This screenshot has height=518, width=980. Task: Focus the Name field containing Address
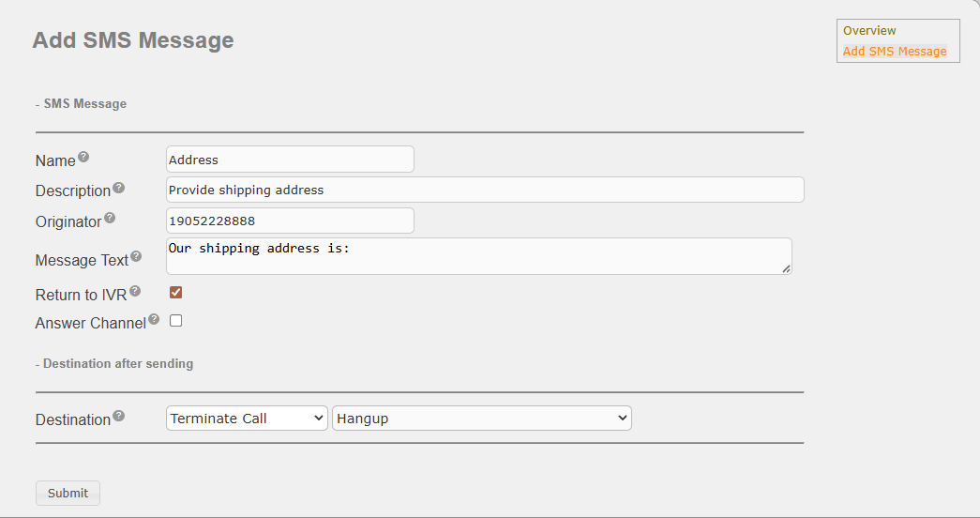click(x=290, y=160)
